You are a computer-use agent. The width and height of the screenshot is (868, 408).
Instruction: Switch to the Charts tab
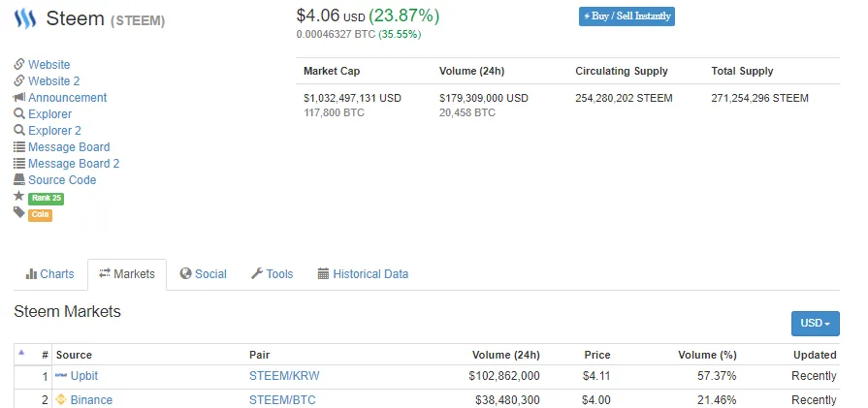pyautogui.click(x=49, y=274)
